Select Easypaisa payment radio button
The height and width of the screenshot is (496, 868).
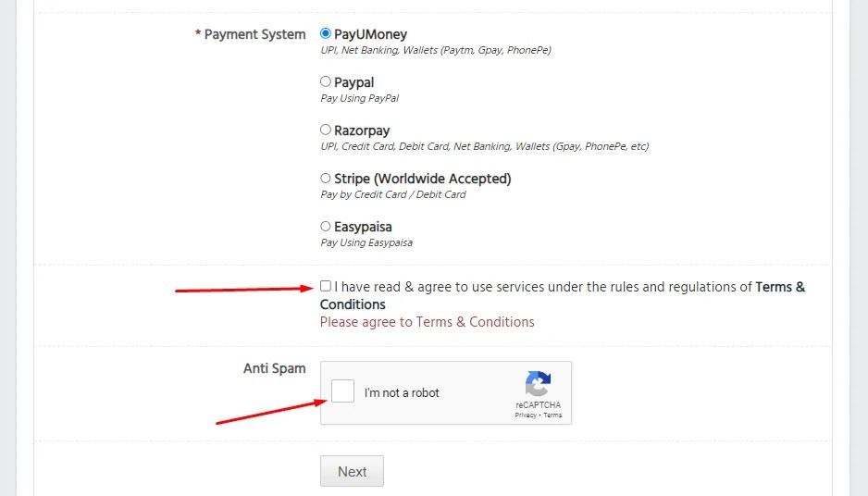pyautogui.click(x=326, y=227)
